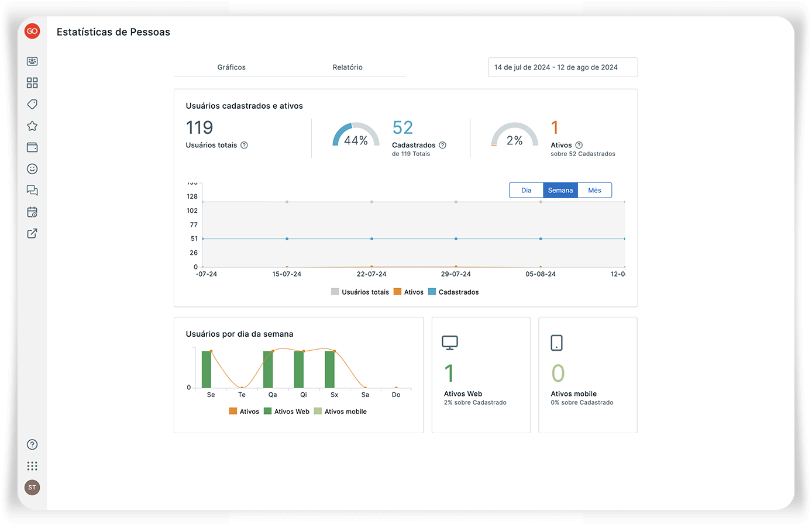Image resolution: width=812 pixels, height=525 pixels.
Task: Click the 2% gauge for Ativos
Action: pyautogui.click(x=515, y=135)
